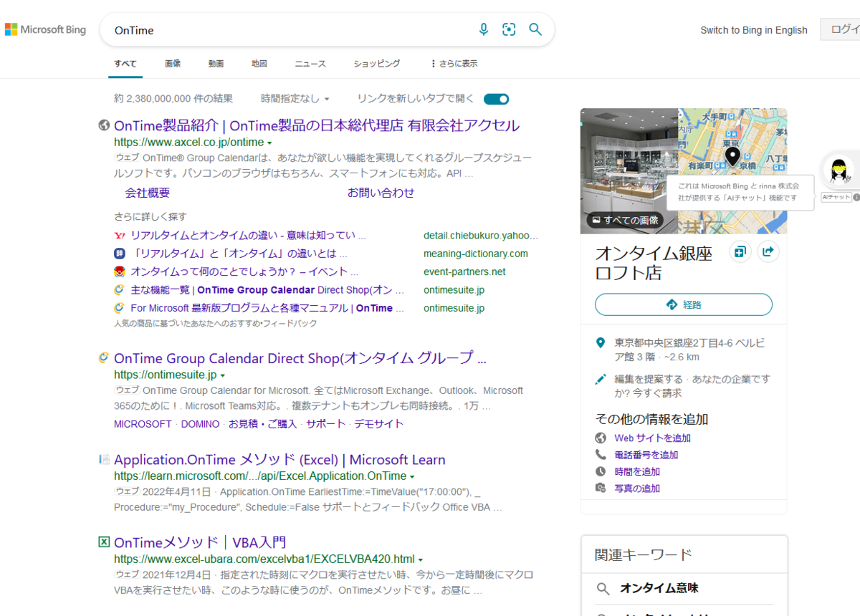Expand the さらに表示 more menu

point(454,64)
